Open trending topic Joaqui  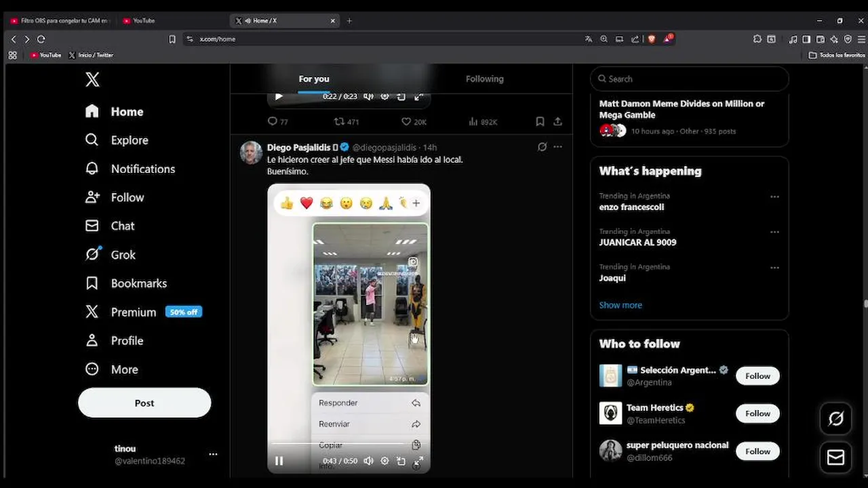612,278
